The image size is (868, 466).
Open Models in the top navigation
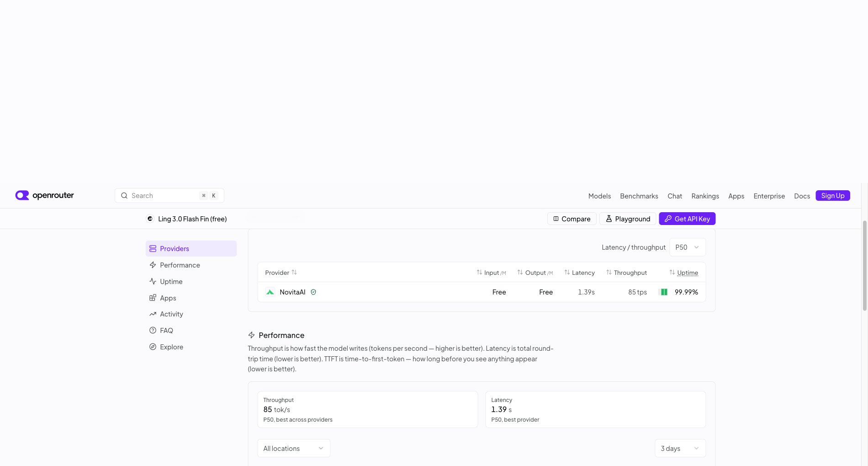pos(599,196)
